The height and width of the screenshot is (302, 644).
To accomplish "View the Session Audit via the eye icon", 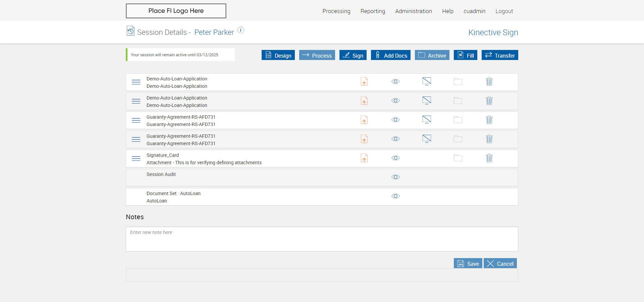I will 395,177.
